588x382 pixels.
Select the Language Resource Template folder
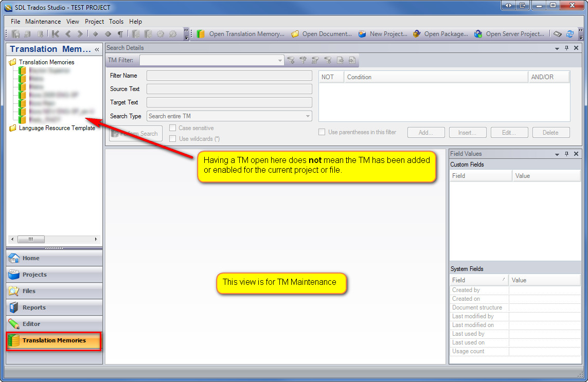click(x=57, y=128)
